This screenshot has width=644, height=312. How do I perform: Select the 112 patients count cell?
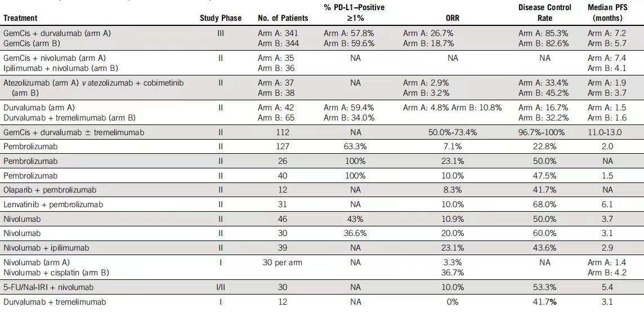pos(283,132)
